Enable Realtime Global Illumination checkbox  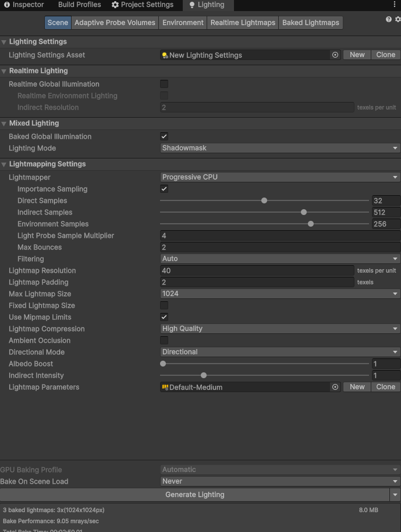tap(164, 84)
